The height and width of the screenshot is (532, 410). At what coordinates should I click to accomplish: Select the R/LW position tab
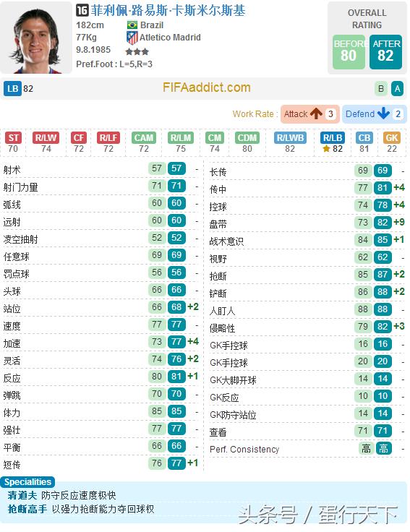pyautogui.click(x=46, y=138)
